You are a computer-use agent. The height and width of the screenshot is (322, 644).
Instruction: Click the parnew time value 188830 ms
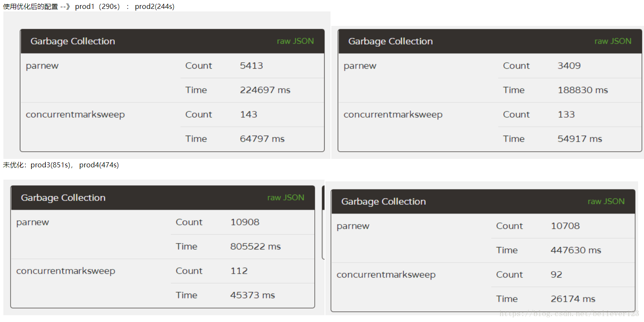pos(583,90)
